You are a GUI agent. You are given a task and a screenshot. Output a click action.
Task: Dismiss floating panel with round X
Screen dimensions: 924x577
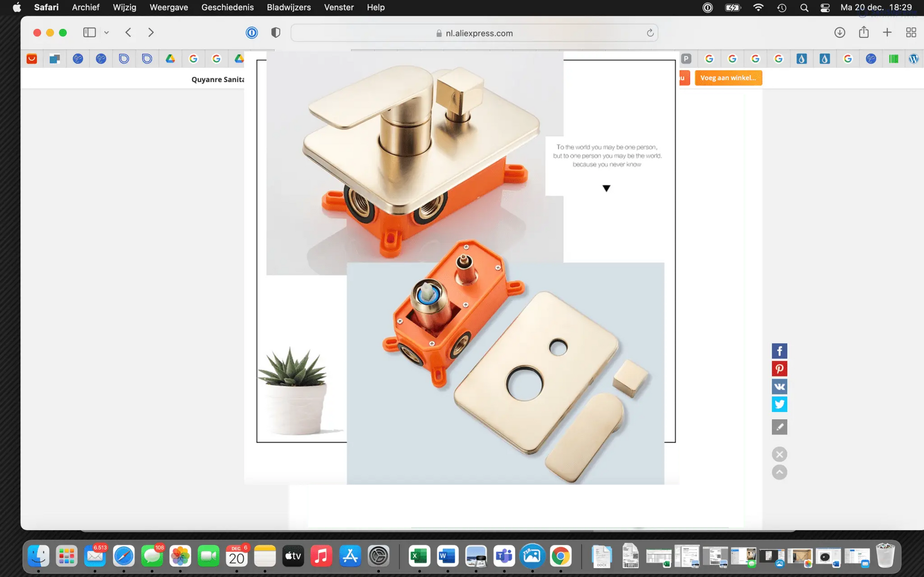point(779,455)
